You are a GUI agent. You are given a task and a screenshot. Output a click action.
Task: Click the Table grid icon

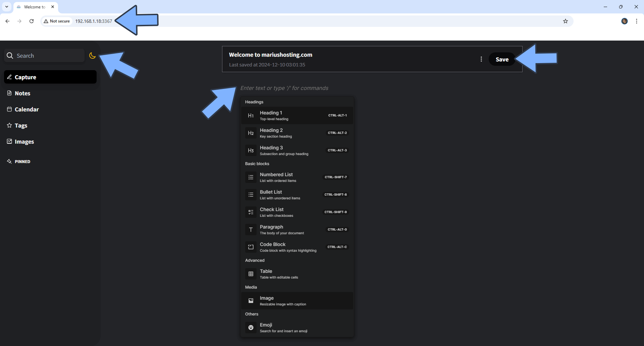(x=251, y=274)
